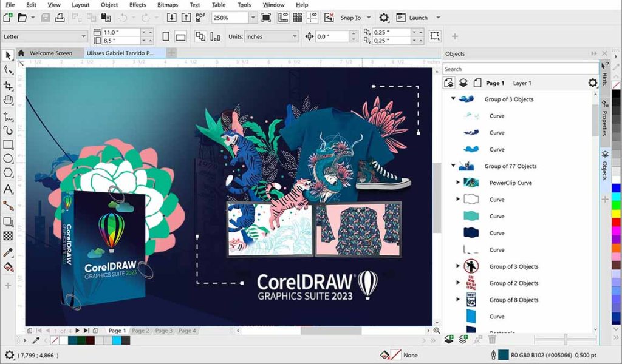Open the Letter page size dropdown
Image resolution: width=622 pixels, height=364 pixels.
84,36
